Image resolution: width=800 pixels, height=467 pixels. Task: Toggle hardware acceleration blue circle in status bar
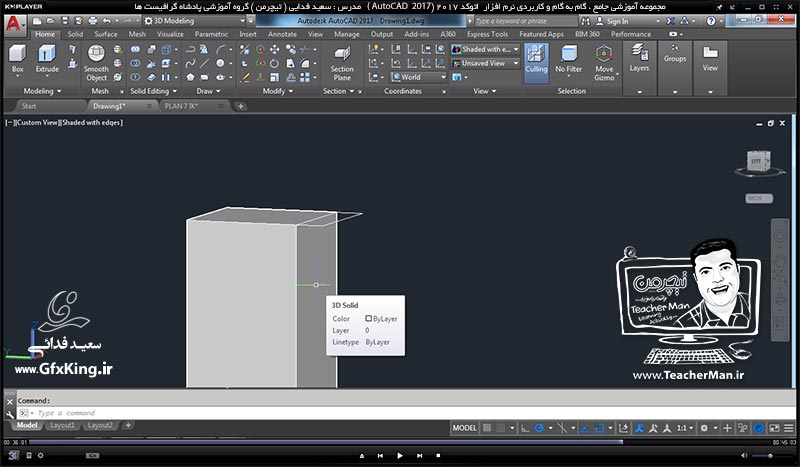point(759,428)
